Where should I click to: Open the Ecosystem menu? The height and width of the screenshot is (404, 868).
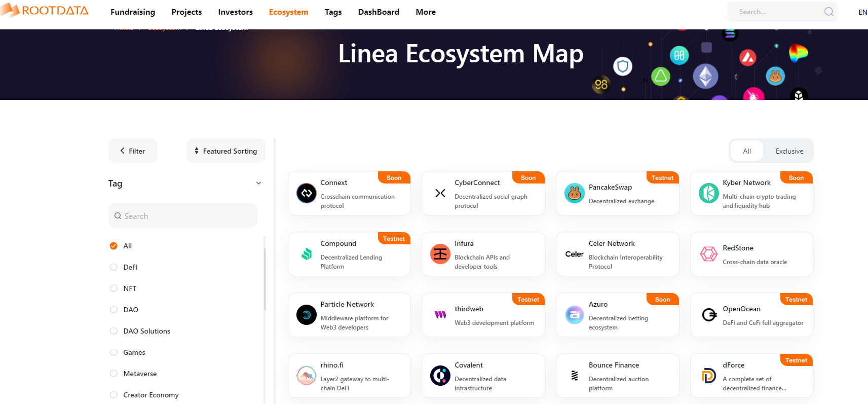[288, 12]
